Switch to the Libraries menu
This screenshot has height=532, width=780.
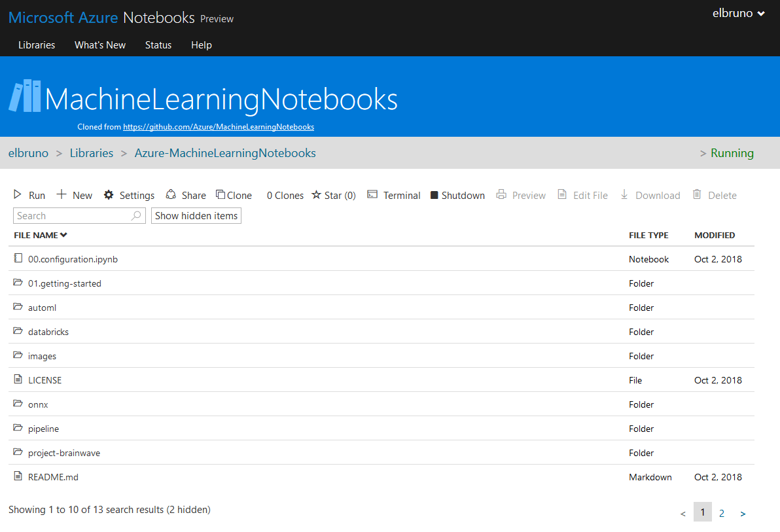tap(37, 44)
